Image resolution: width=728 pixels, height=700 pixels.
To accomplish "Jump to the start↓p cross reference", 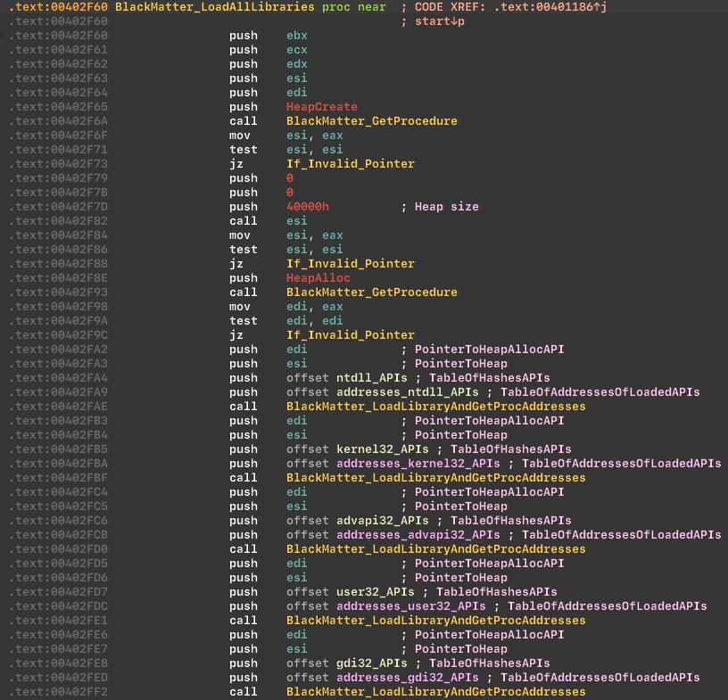I will click(440, 21).
